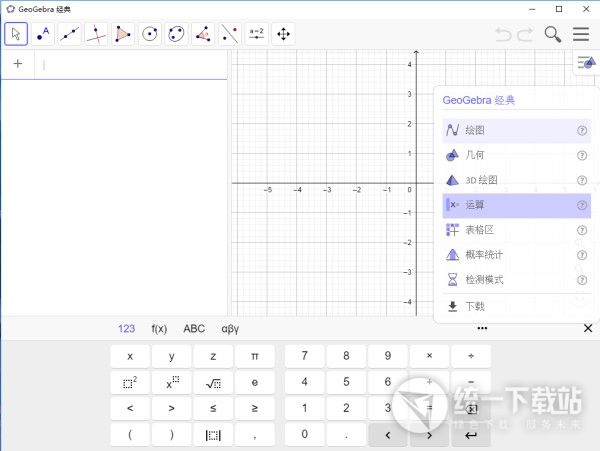Open help icon next to 绘图
This screenshot has height=451, width=600.
tap(582, 130)
